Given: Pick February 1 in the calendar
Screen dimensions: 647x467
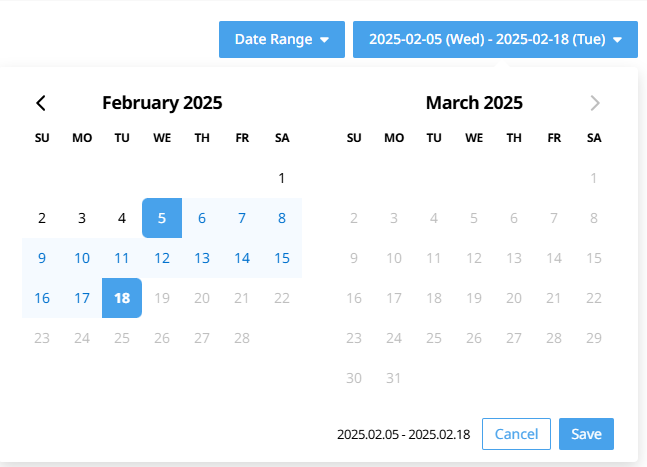Looking at the screenshot, I should [282, 178].
